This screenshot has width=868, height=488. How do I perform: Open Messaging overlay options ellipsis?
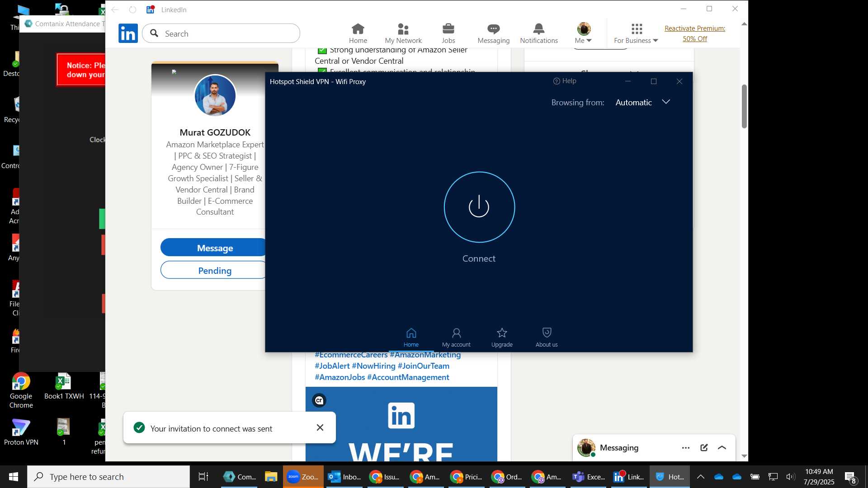[685, 448]
